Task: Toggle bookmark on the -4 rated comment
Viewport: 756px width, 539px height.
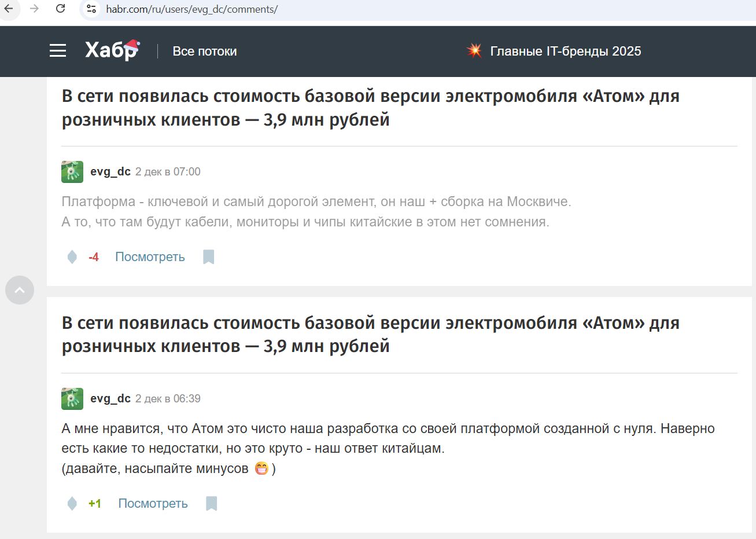Action: coord(208,256)
